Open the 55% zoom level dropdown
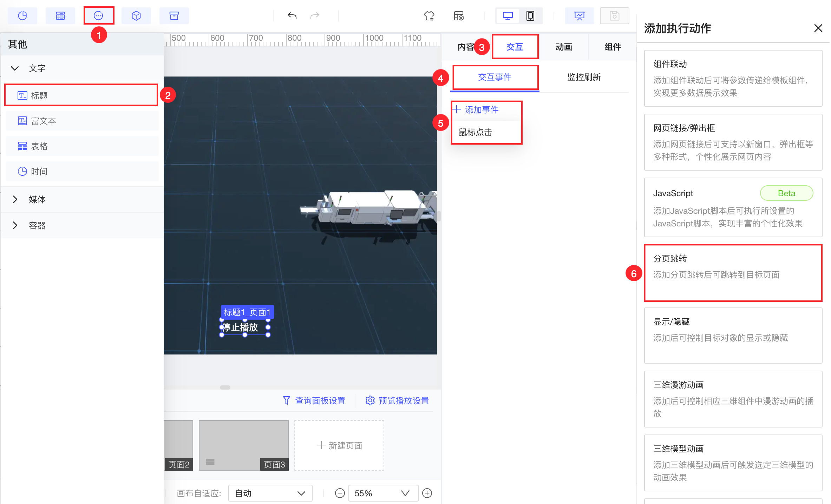Viewport: 831px width, 504px height. [383, 493]
